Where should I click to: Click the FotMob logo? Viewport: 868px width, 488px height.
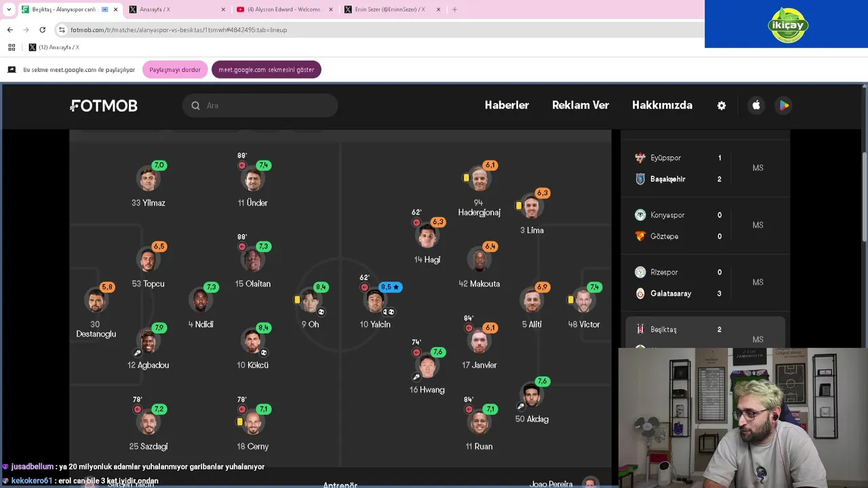(x=104, y=106)
